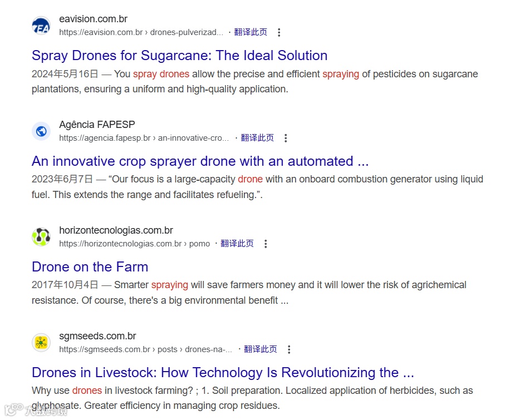Open three-dot menu for Agência FAPESP result
Screen dimensions: 515x420
point(286,138)
